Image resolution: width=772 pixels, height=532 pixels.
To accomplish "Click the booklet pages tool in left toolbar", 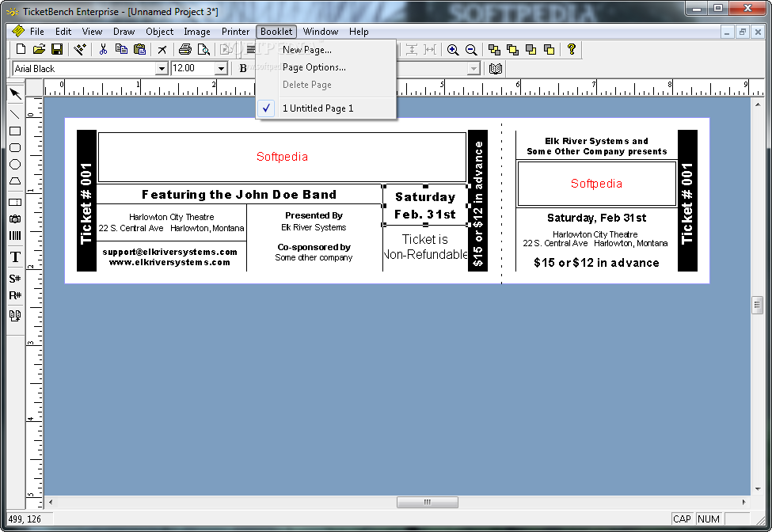I will pyautogui.click(x=15, y=316).
